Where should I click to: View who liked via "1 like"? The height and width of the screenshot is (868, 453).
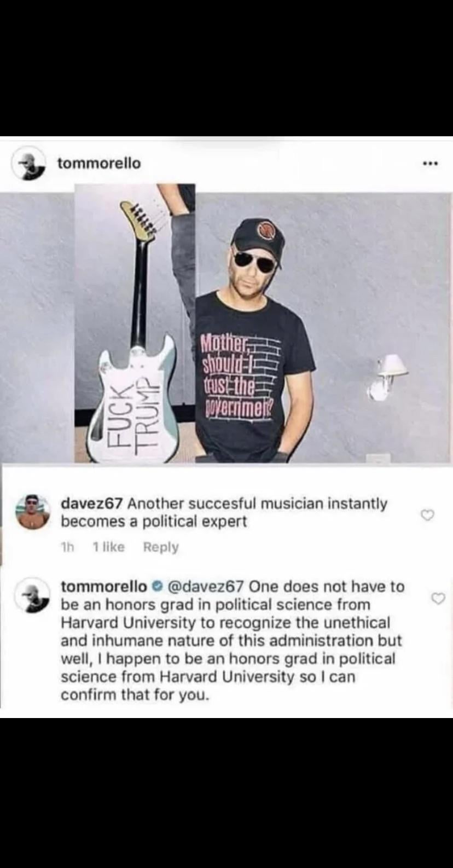click(108, 547)
